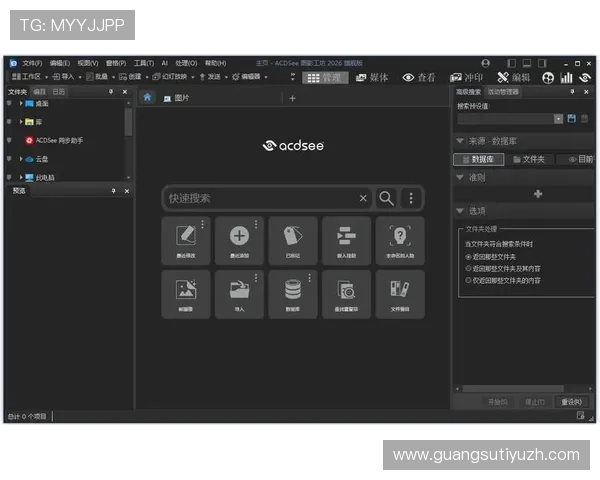
Task: Open the bar-chart dashboard mode icon
Action: tap(566, 78)
